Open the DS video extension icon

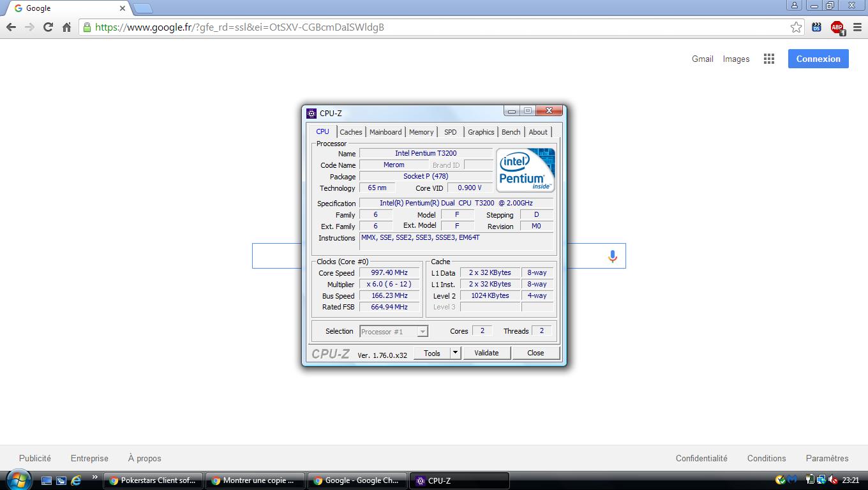[816, 27]
